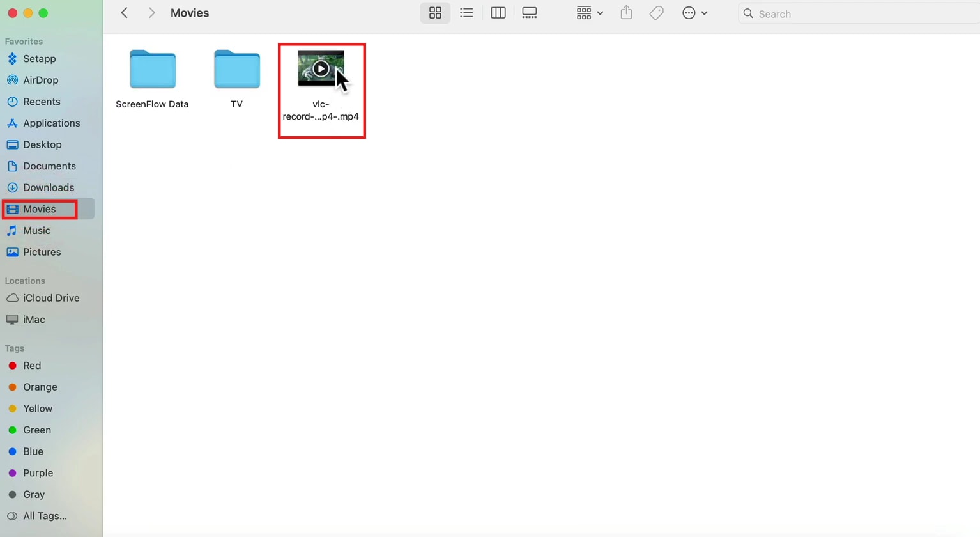Select the TV folder
This screenshot has width=980, height=537.
pyautogui.click(x=236, y=68)
